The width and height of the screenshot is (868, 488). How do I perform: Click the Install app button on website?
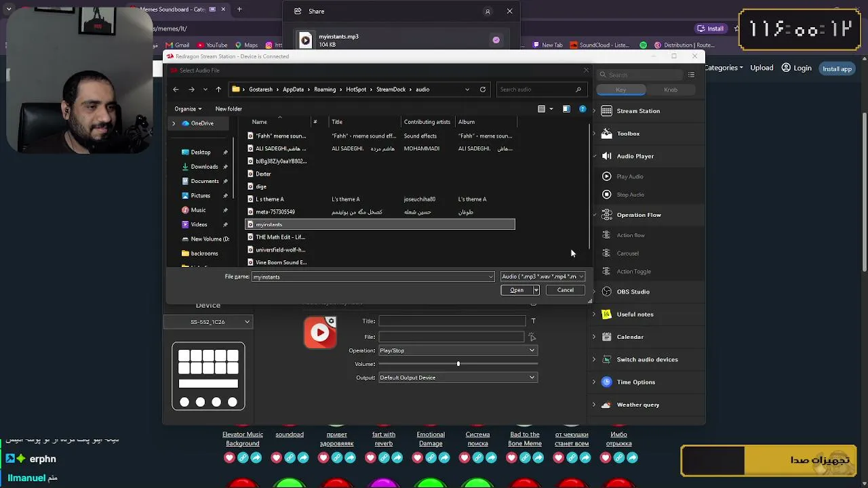click(837, 68)
